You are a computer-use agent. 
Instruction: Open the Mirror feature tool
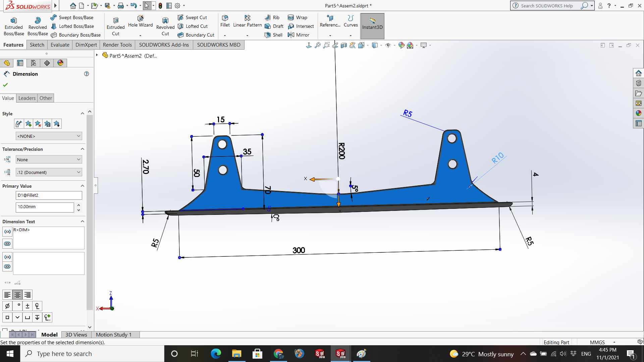click(291, 35)
